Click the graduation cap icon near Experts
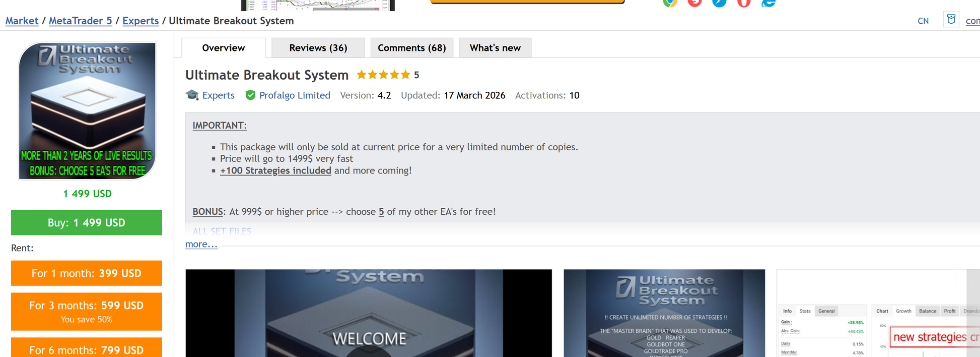The image size is (980, 357). coord(192,95)
